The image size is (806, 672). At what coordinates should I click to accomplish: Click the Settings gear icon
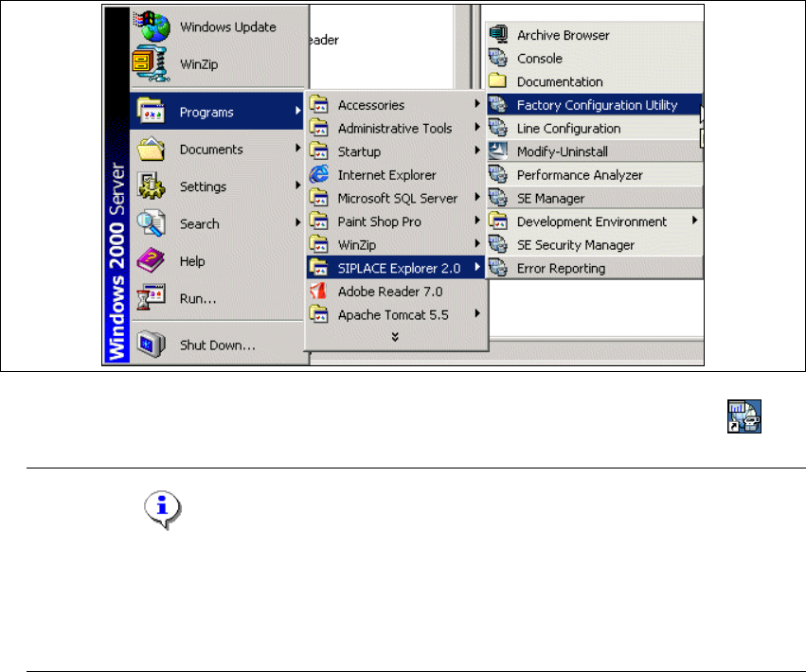tap(151, 186)
